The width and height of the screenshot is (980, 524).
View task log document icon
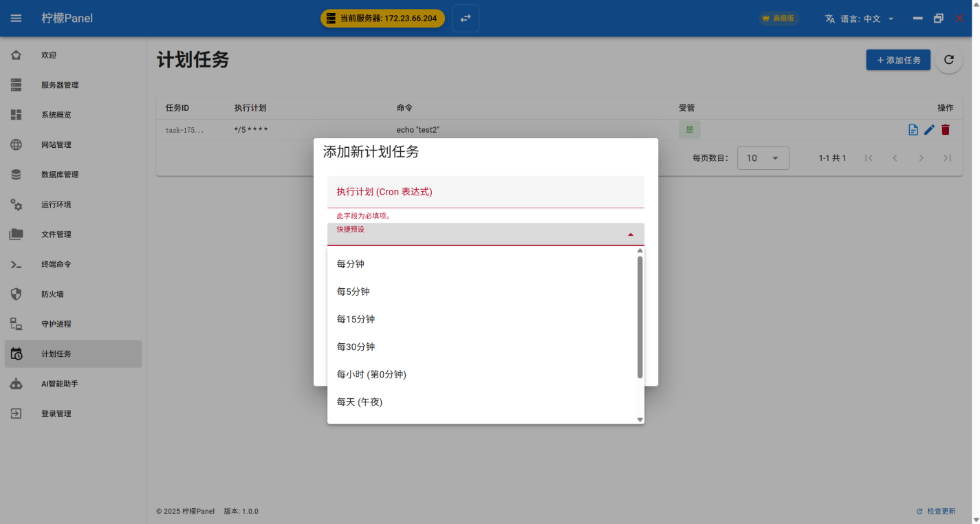click(913, 129)
